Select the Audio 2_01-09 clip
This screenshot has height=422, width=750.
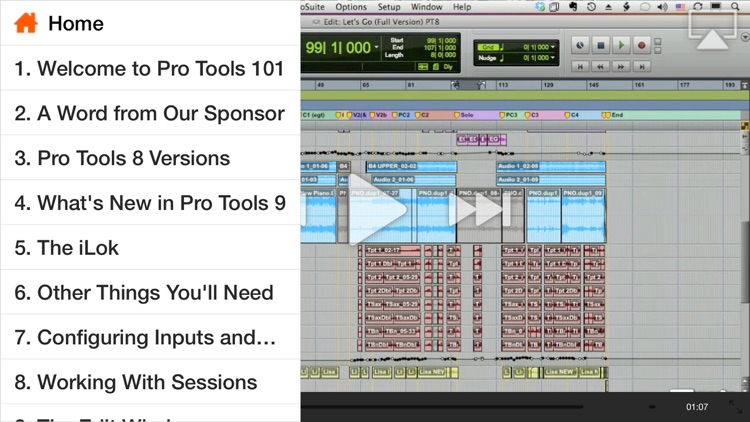pyautogui.click(x=551, y=180)
